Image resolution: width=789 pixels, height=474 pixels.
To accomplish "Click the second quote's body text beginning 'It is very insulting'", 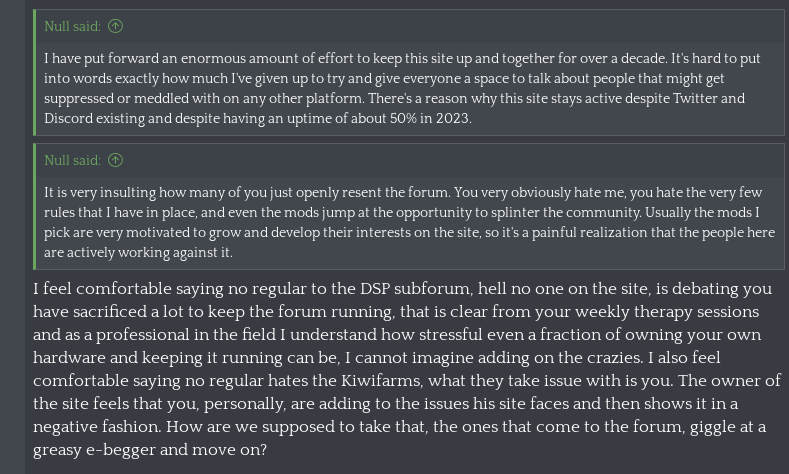I will [409, 222].
